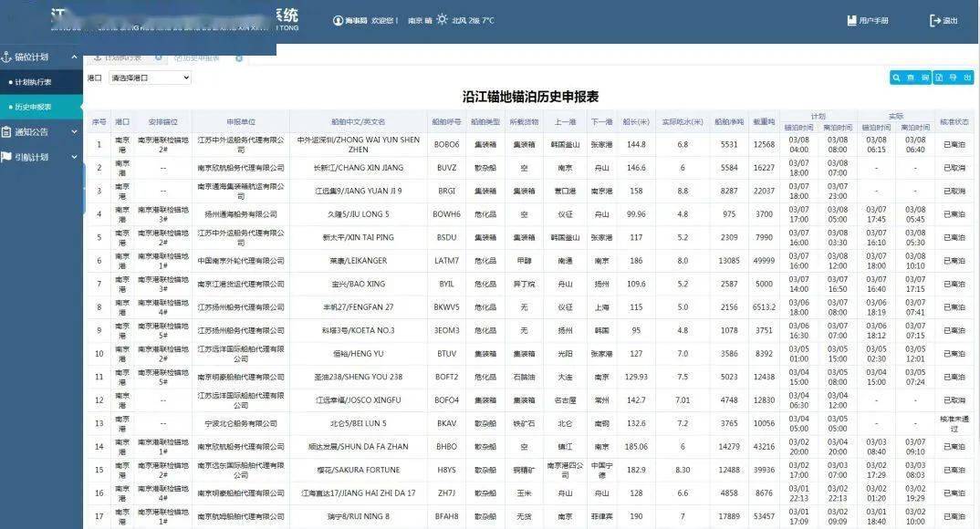This screenshot has height=529, width=980.
Task: Click the magnifier search icon above the table
Action: coord(896,78)
